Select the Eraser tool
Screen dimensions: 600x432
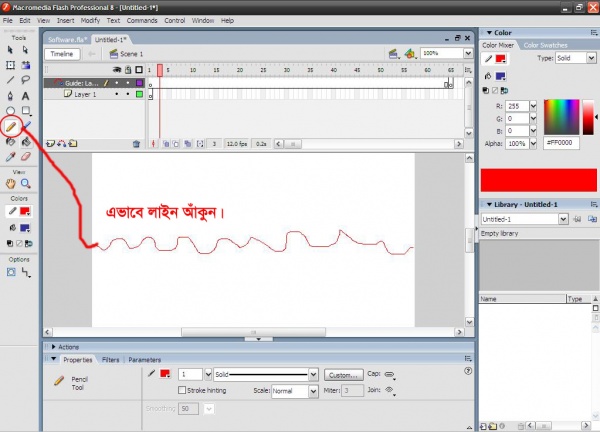pos(26,157)
